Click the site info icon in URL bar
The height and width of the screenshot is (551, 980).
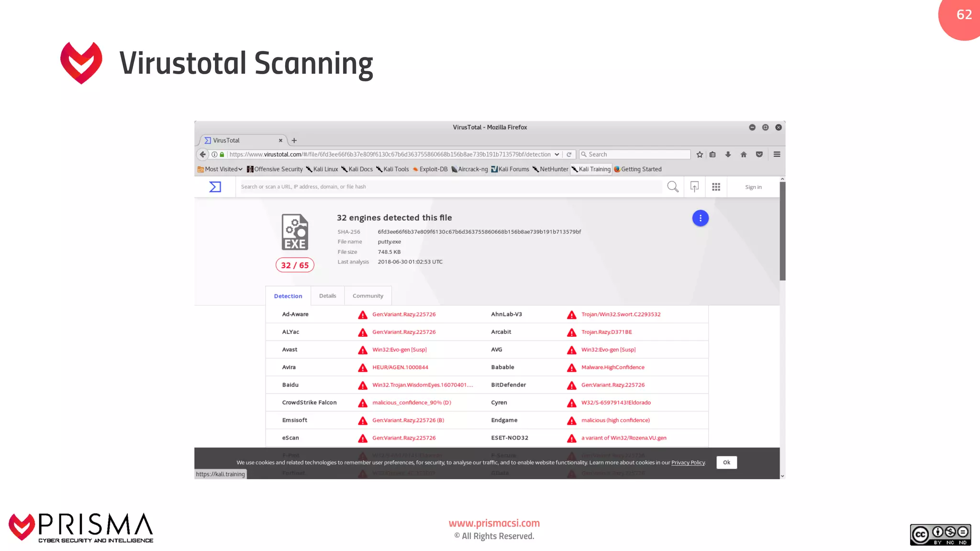(214, 154)
